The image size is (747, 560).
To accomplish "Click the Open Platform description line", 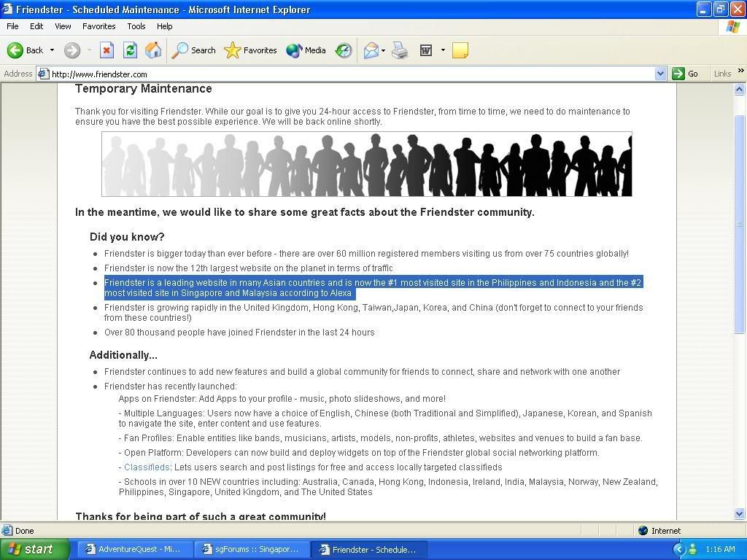I will [359, 452].
